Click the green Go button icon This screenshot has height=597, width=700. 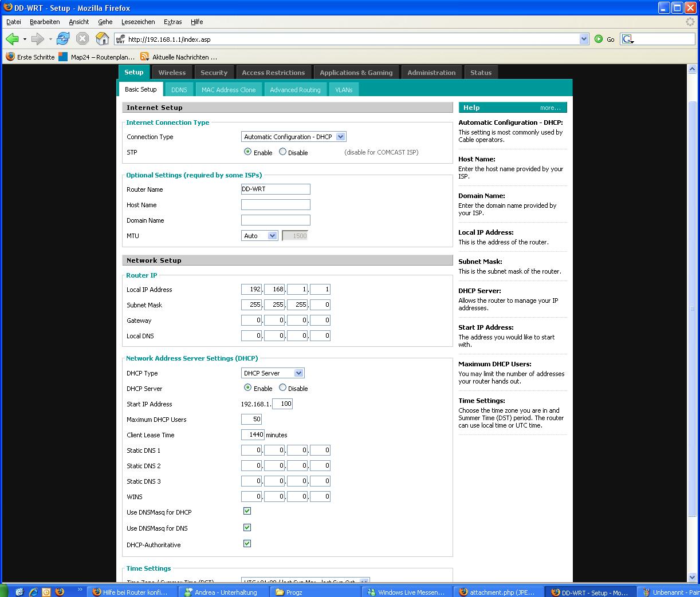tap(599, 39)
